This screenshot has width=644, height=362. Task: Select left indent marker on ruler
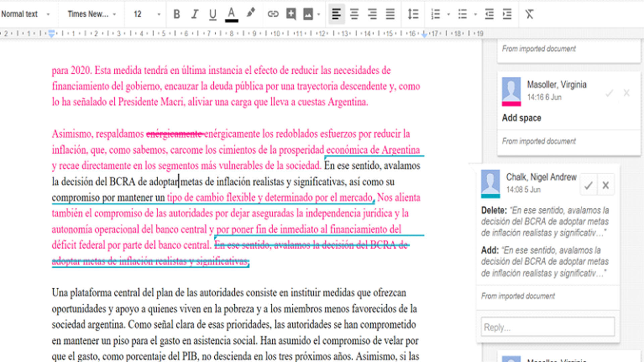pyautogui.click(x=51, y=34)
